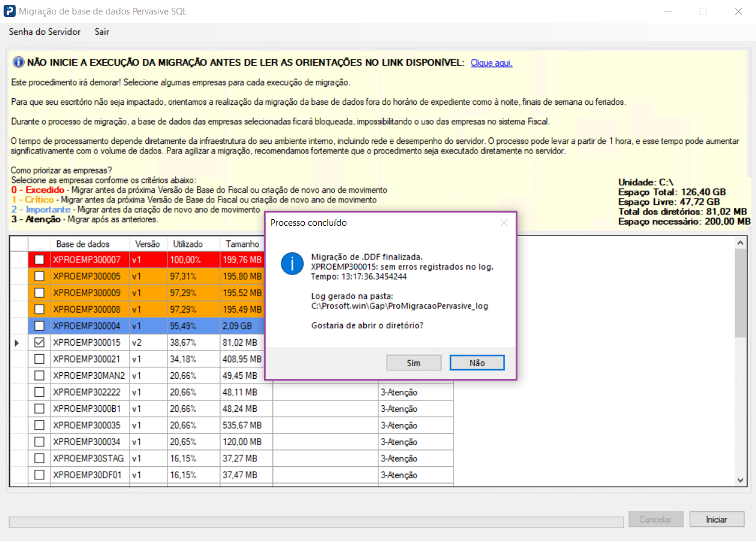This screenshot has width=756, height=542.
Task: Click the 120,00 MB size cell
Action: [x=246, y=442]
